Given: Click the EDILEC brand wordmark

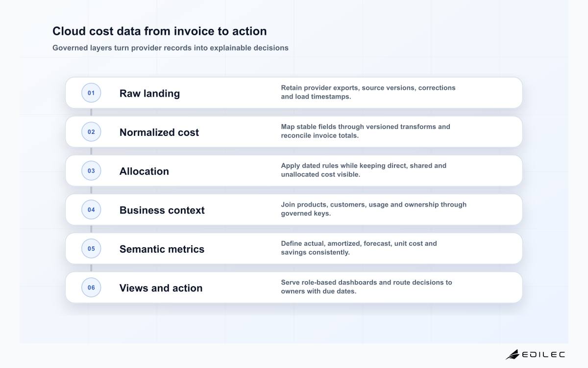Looking at the screenshot, I should pyautogui.click(x=543, y=354).
